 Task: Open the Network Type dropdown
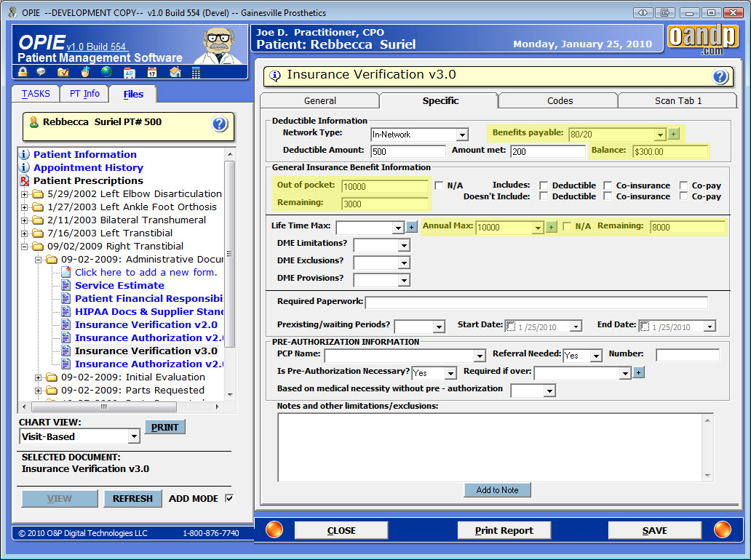pyautogui.click(x=461, y=135)
